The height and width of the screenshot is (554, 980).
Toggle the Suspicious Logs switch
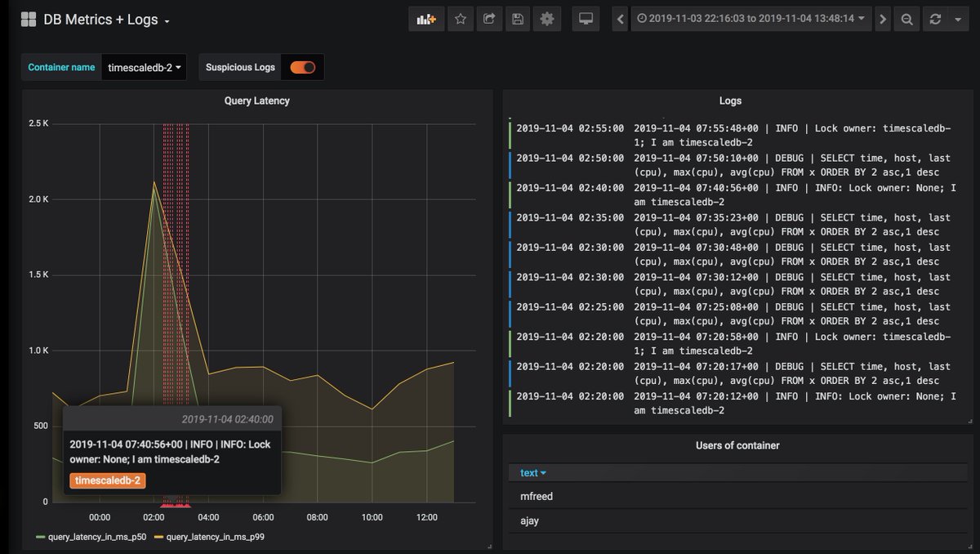point(302,67)
